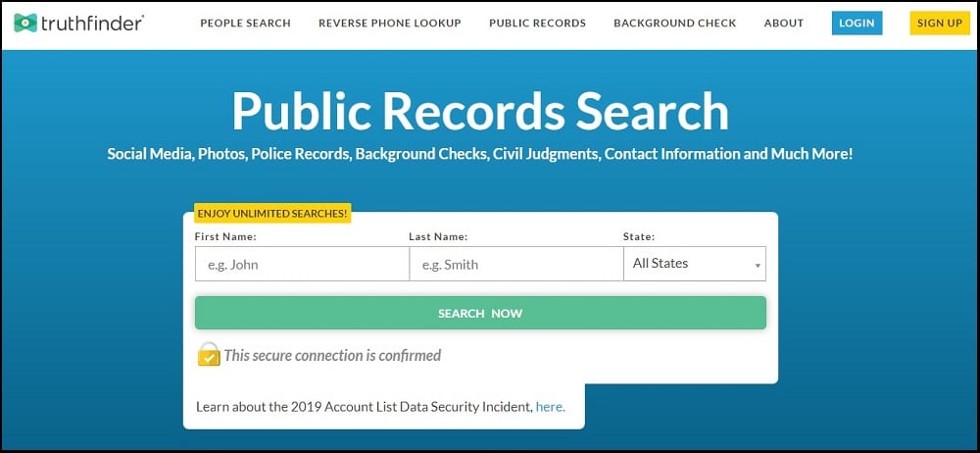Open the People Search menu item
This screenshot has height=453, width=980.
tap(245, 24)
